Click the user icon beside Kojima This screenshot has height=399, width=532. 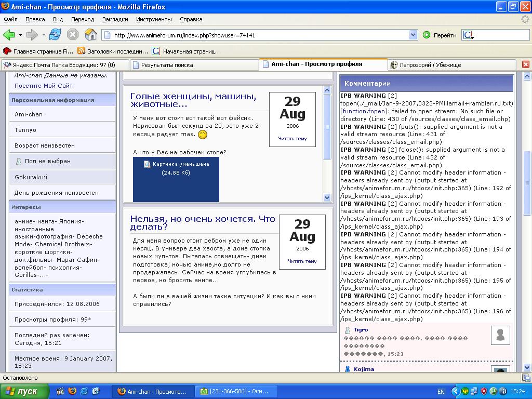click(x=348, y=369)
